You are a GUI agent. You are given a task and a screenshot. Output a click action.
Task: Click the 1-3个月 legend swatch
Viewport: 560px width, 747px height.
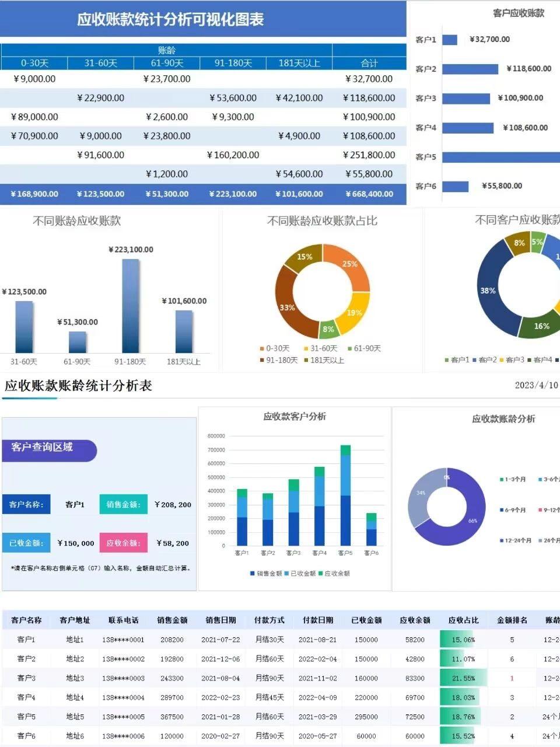click(502, 479)
